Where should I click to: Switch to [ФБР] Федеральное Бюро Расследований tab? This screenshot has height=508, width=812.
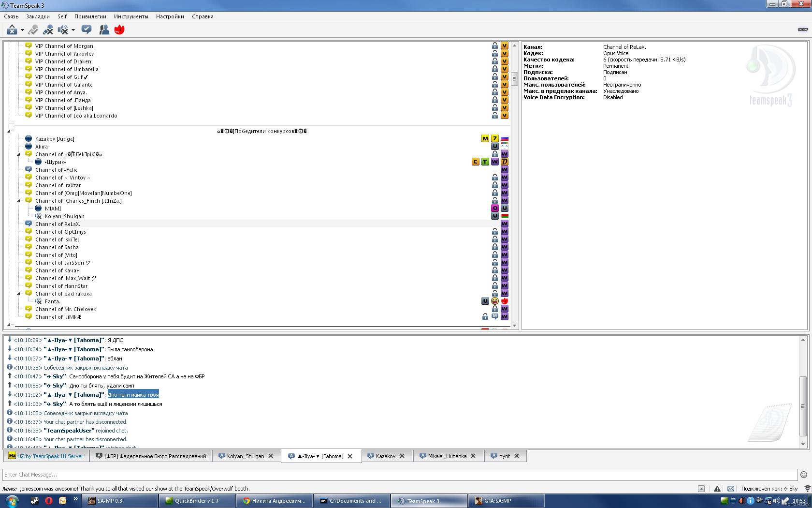point(151,456)
